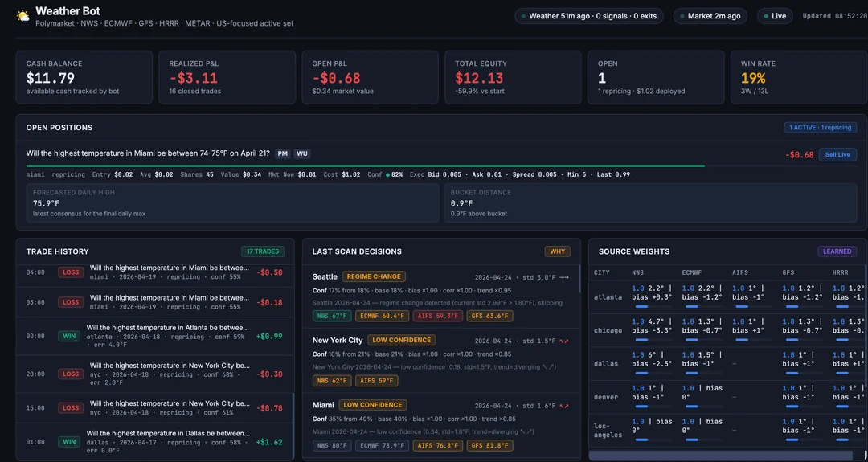868x462 pixels.
Task: Click the ECMWF column header
Action: coord(691,272)
